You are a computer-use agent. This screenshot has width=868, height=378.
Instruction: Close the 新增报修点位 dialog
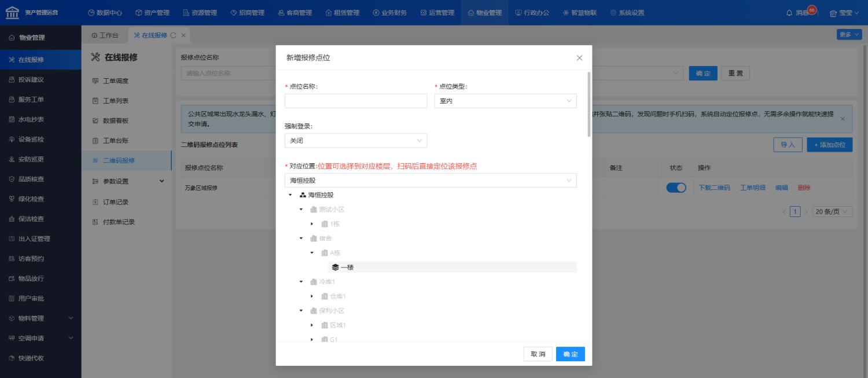[x=579, y=58]
